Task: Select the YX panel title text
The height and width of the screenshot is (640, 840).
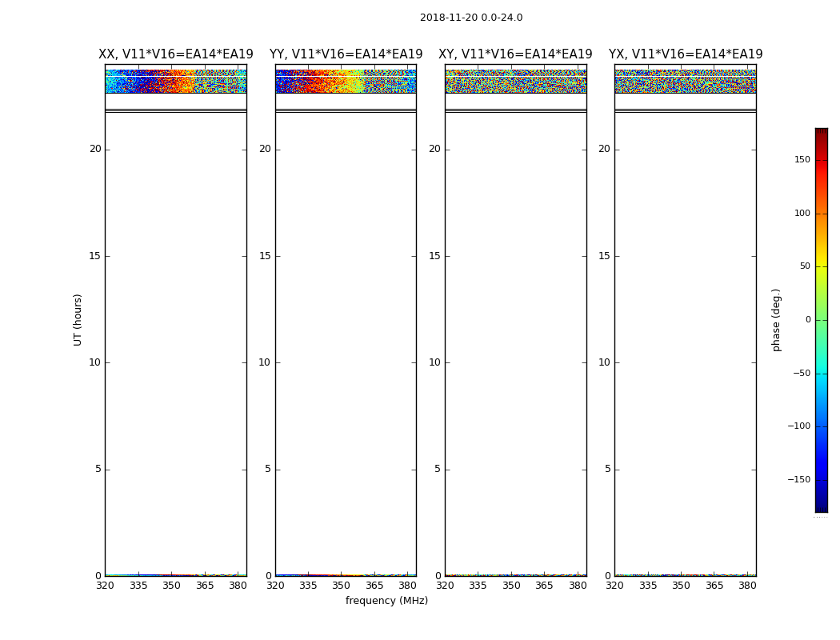Action: 685,54
